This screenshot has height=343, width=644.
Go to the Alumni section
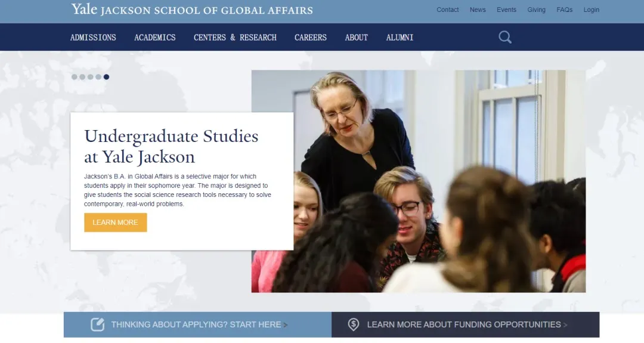pyautogui.click(x=400, y=38)
